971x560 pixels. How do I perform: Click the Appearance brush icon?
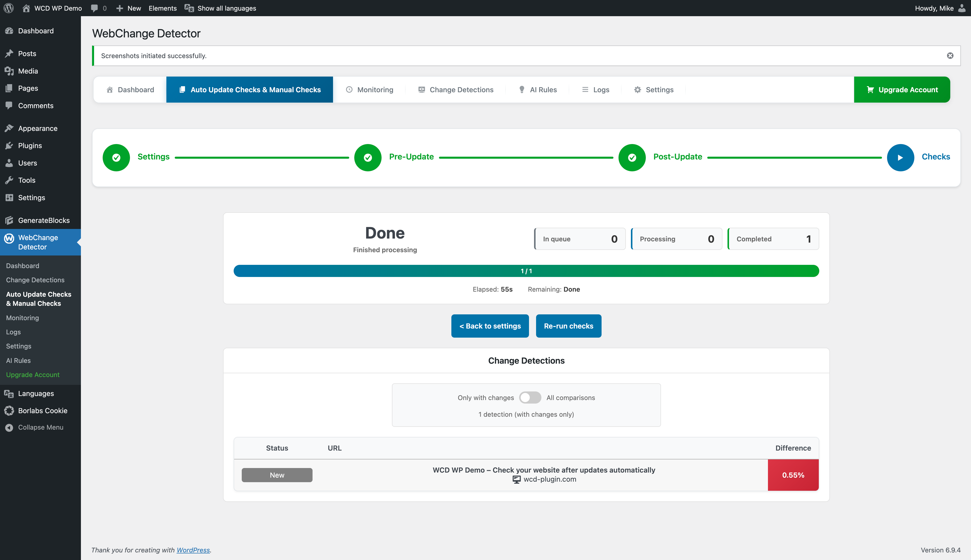[x=9, y=128]
